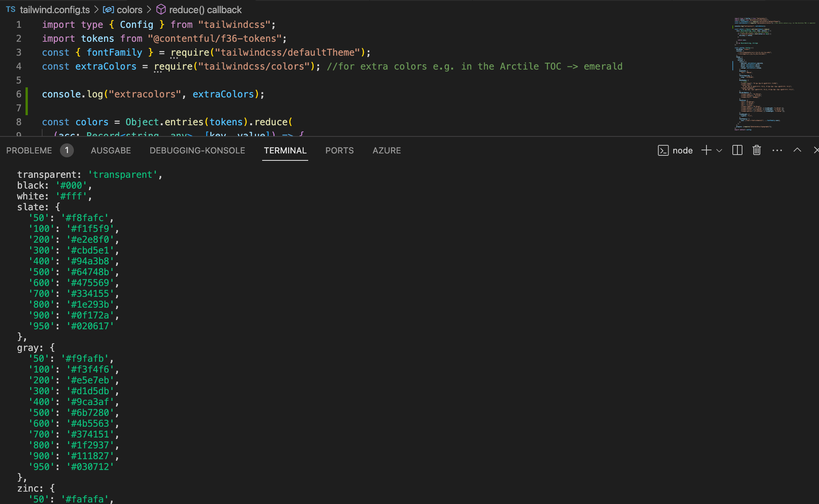Image resolution: width=819 pixels, height=504 pixels.
Task: Open the launch profile dropdown arrow
Action: pyautogui.click(x=719, y=151)
